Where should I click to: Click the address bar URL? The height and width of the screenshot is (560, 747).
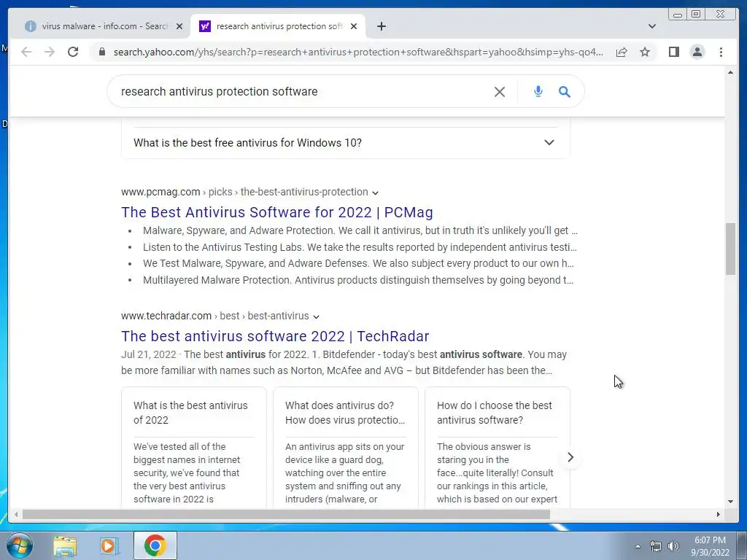coord(358,52)
